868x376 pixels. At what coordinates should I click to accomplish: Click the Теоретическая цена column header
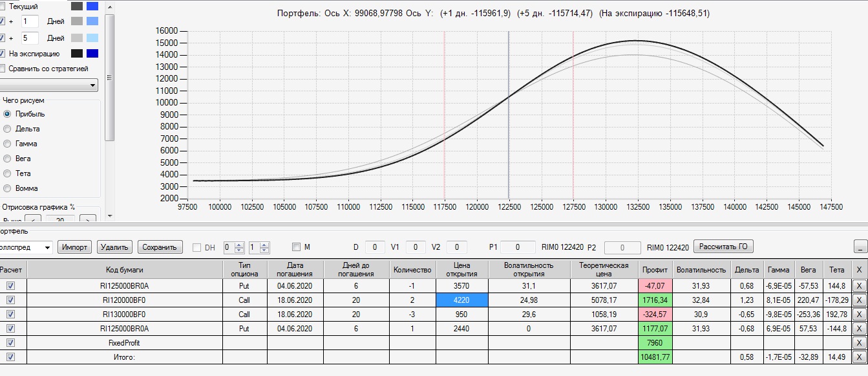[x=604, y=270]
